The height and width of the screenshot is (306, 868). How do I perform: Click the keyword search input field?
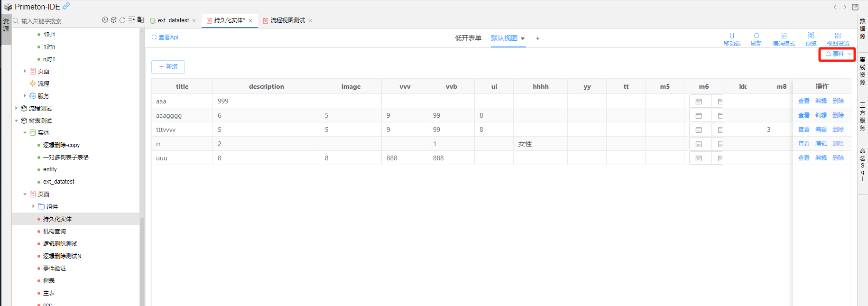click(x=57, y=21)
